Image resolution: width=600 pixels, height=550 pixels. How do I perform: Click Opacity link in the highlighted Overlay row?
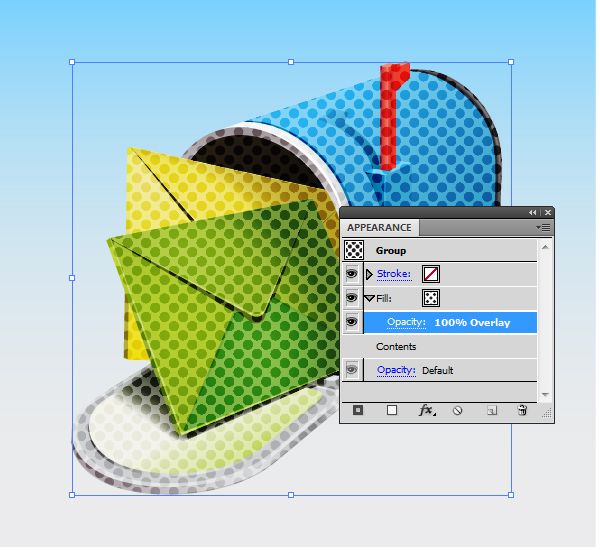(406, 322)
